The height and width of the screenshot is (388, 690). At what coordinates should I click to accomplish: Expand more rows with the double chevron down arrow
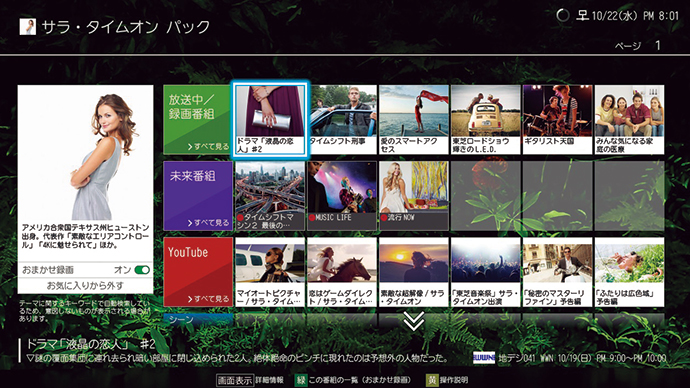coord(414,321)
